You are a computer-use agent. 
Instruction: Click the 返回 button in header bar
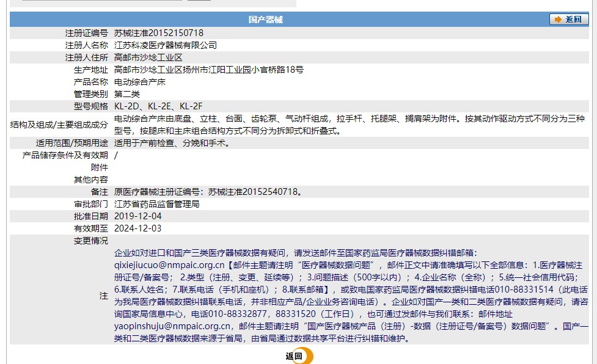[x=569, y=20]
